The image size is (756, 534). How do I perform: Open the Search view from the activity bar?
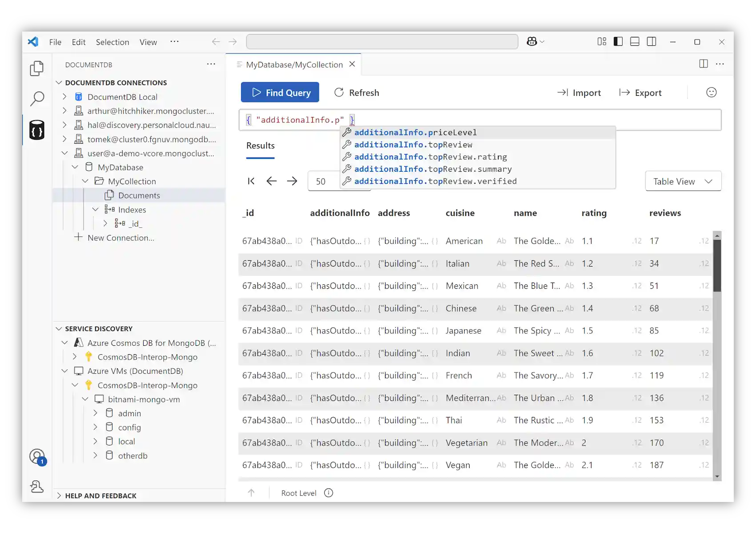(x=37, y=99)
